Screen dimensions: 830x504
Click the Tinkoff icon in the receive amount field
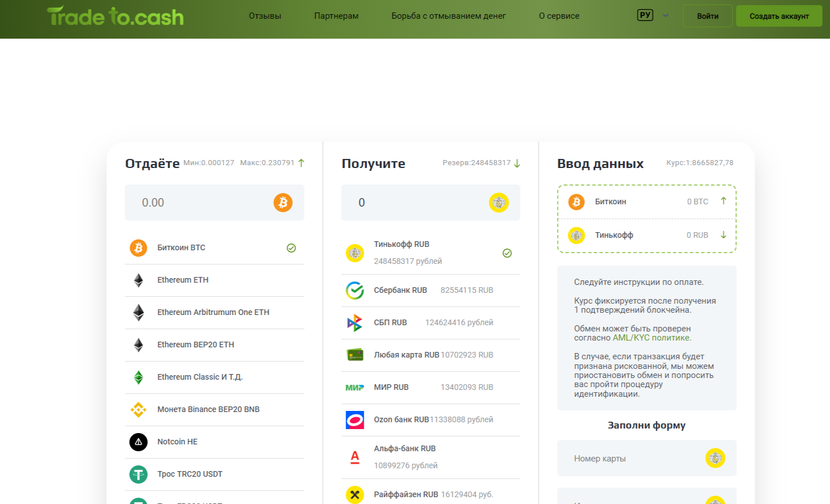(499, 203)
